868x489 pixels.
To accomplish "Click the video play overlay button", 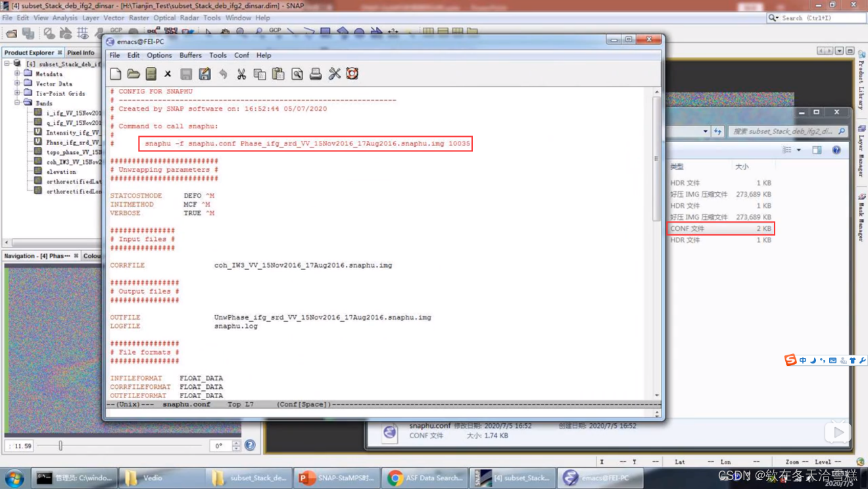I will point(838,432).
